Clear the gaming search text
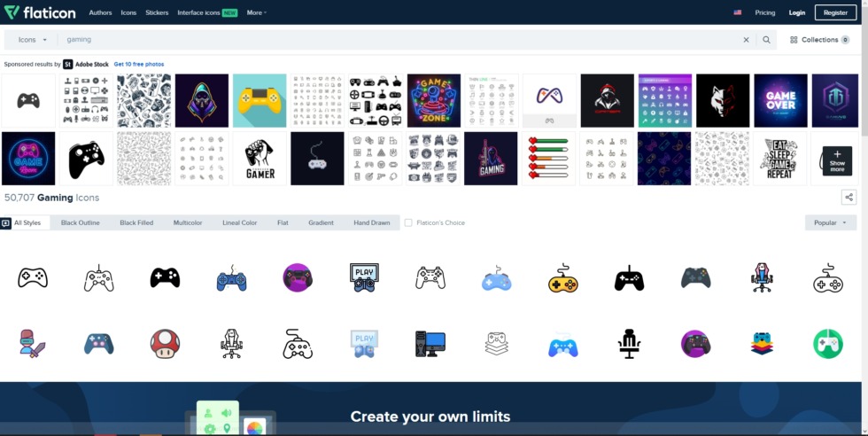 click(x=746, y=40)
